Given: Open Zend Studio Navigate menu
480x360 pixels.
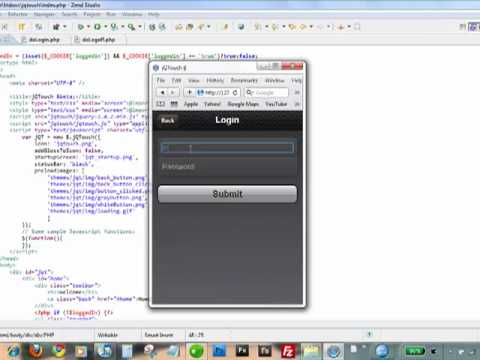Looking at the screenshot, I should click(x=44, y=14).
